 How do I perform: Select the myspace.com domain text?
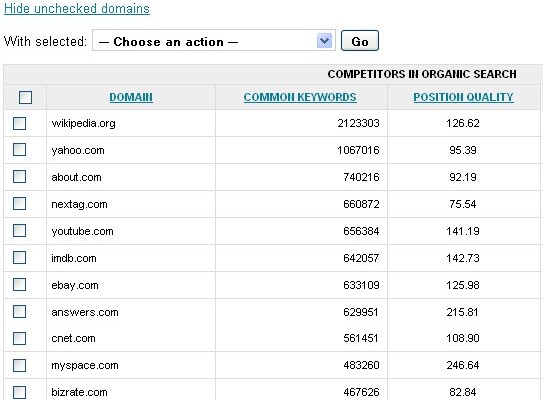coord(85,366)
